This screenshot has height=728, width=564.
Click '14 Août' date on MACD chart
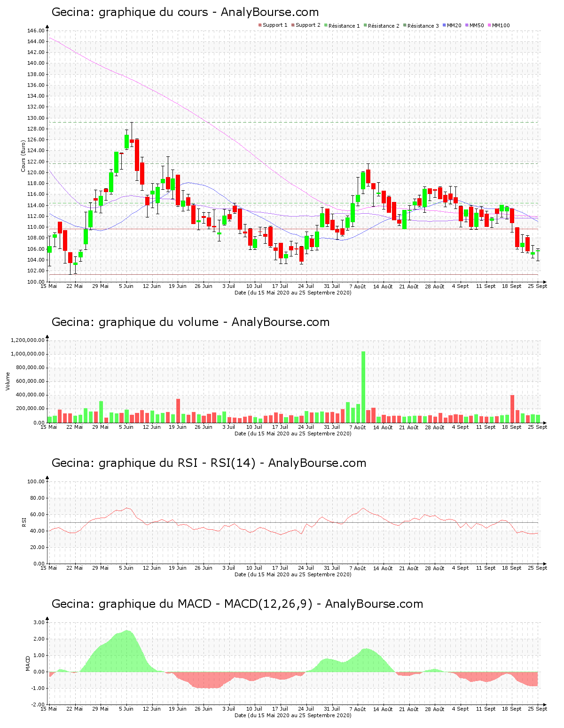(x=383, y=709)
